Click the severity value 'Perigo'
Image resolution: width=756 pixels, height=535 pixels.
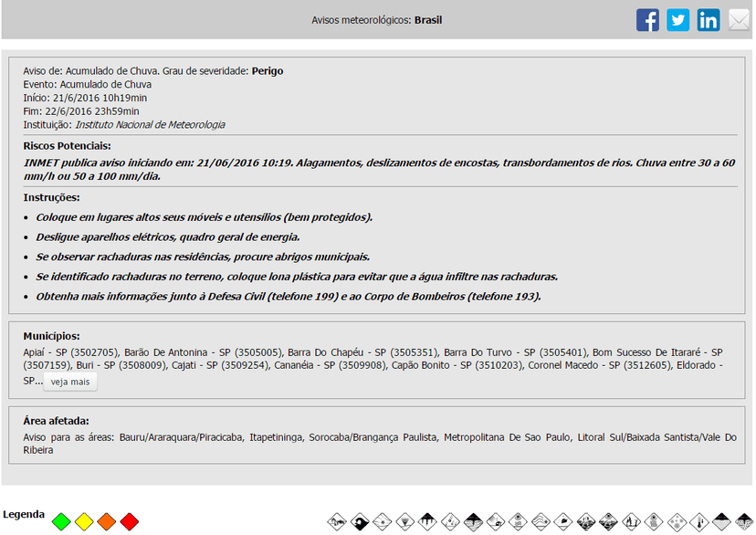268,71
